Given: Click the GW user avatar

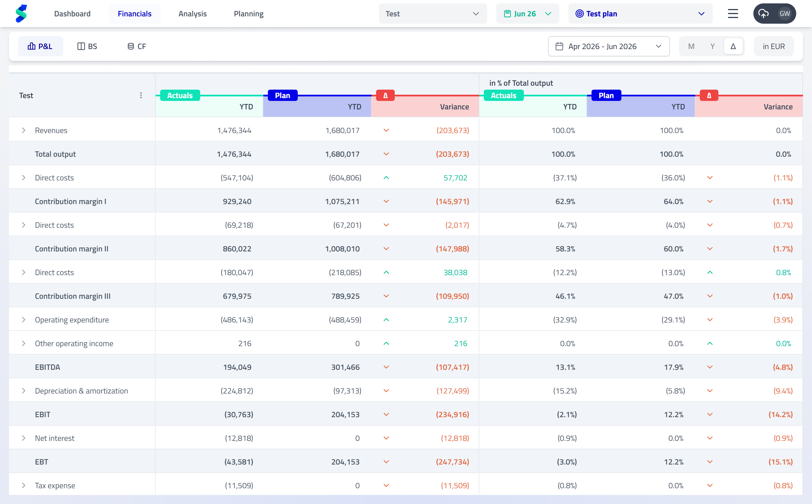Looking at the screenshot, I should [x=784, y=14].
